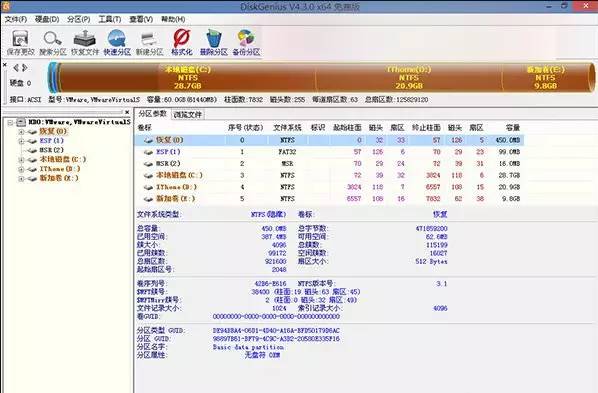Image resolution: width=598 pixels, height=393 pixels.
Task: Select ESP(1) in the disk tree
Action: [x=51, y=141]
